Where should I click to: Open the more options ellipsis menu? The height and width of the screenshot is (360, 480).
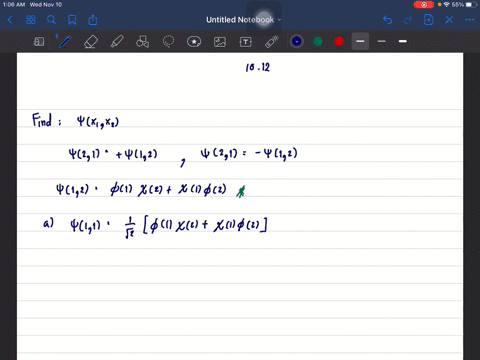tap(470, 20)
